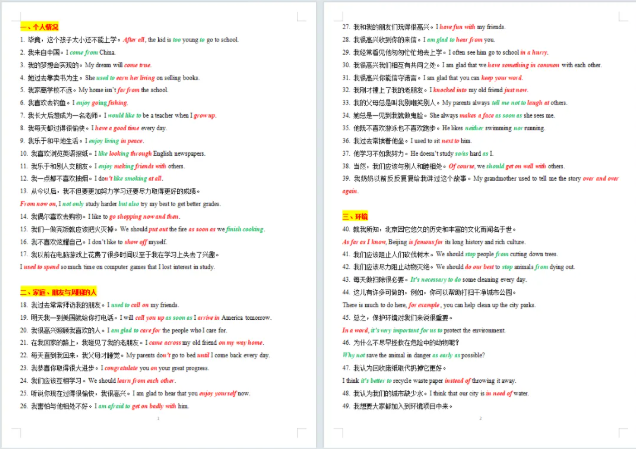Click red "show off" in sentence 16

[136, 242]
